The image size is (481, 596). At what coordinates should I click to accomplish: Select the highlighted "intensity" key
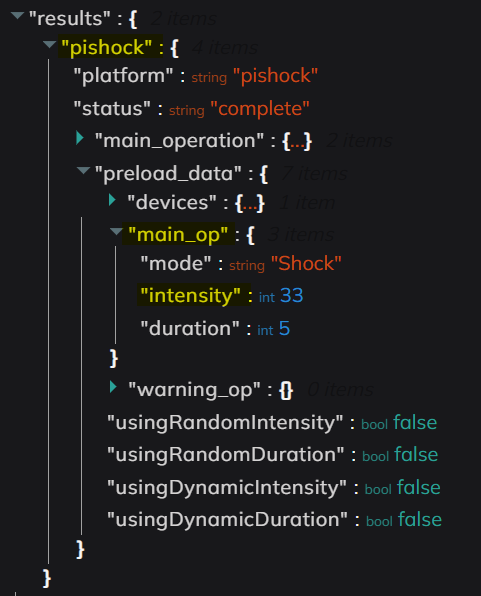pos(190,295)
